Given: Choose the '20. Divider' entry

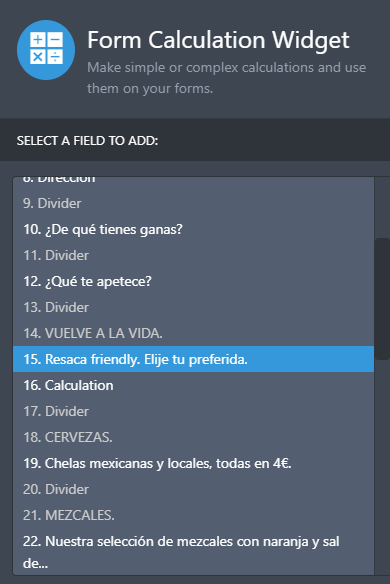Looking at the screenshot, I should click(x=193, y=489).
